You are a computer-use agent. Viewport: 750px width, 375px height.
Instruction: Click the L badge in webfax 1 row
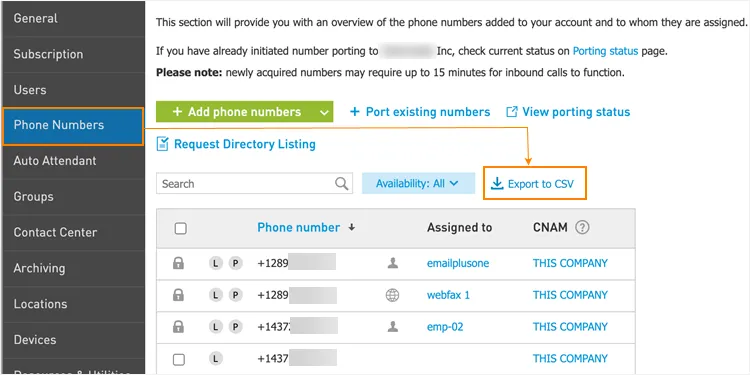coord(216,296)
